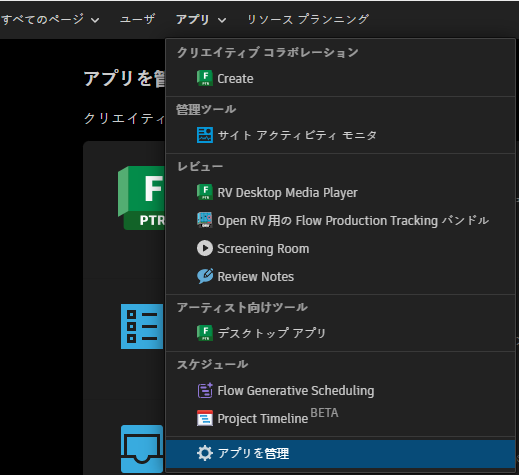The height and width of the screenshot is (475, 519).
Task: Choose RV Desktop Media Player entry
Action: click(x=340, y=193)
